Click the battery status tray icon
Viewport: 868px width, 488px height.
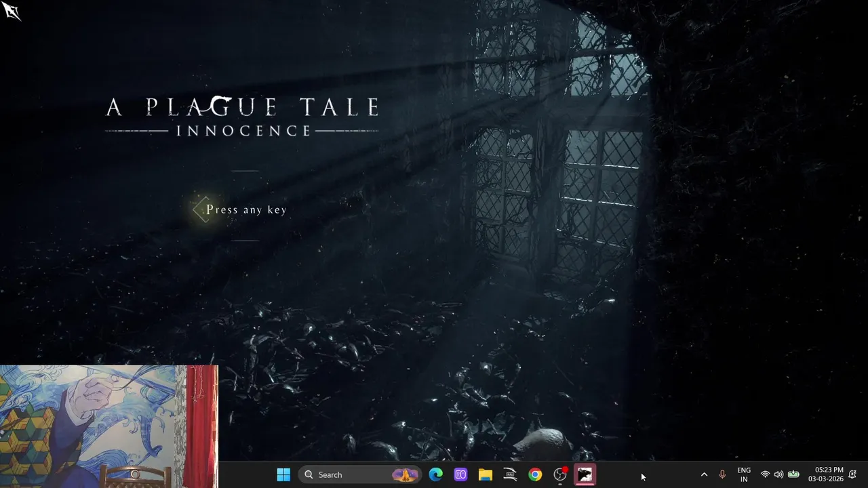click(x=793, y=474)
